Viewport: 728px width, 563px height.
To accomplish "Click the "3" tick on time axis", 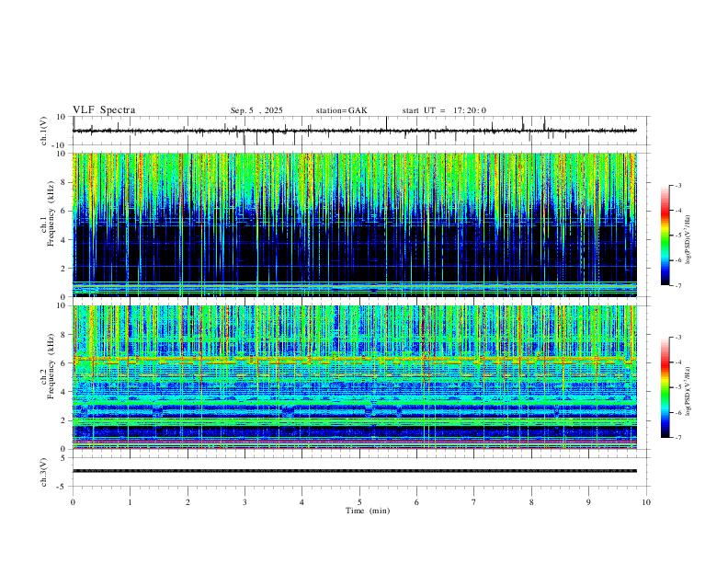I will click(x=245, y=502).
